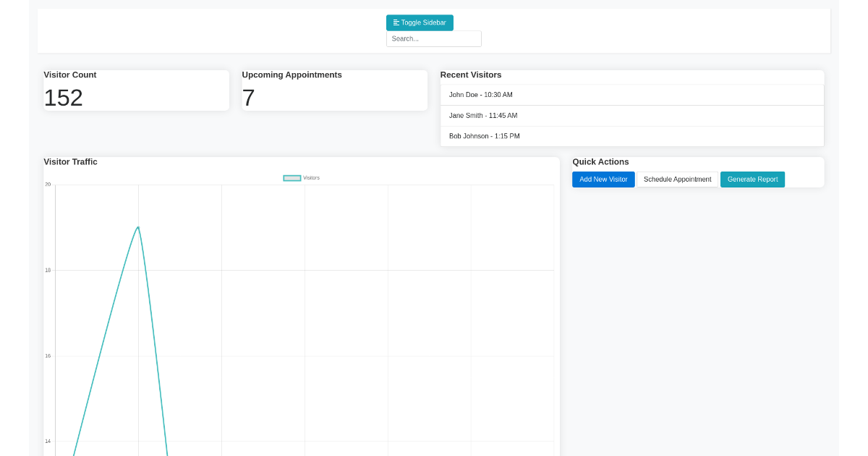Viewport: 868px width, 456px height.
Task: Click the Search input field
Action: 433,38
